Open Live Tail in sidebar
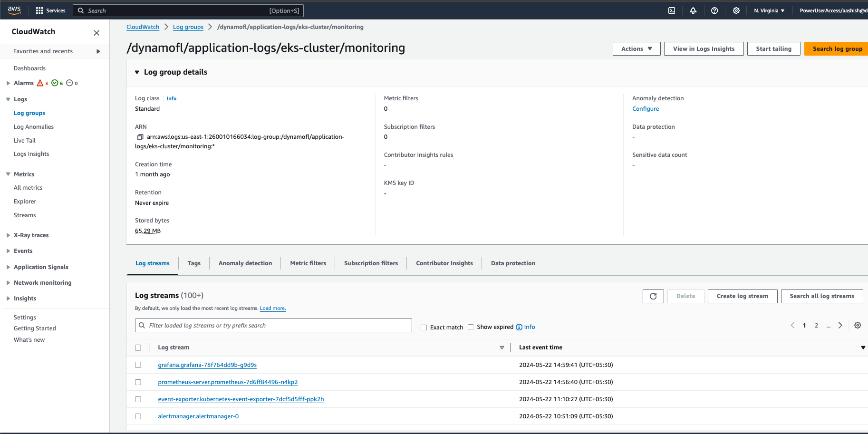Viewport: 868px width, 434px height. (25, 141)
